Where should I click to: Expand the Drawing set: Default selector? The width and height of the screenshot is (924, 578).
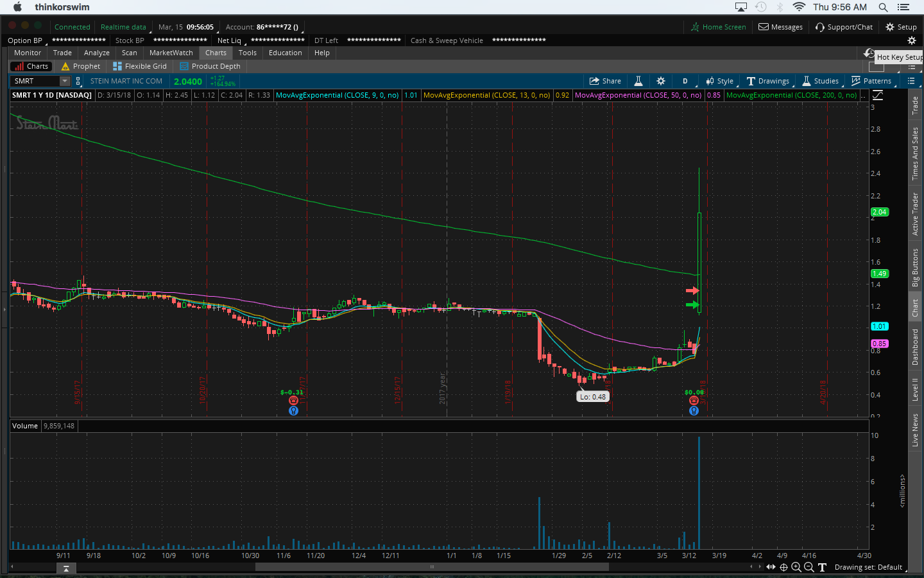pyautogui.click(x=868, y=567)
